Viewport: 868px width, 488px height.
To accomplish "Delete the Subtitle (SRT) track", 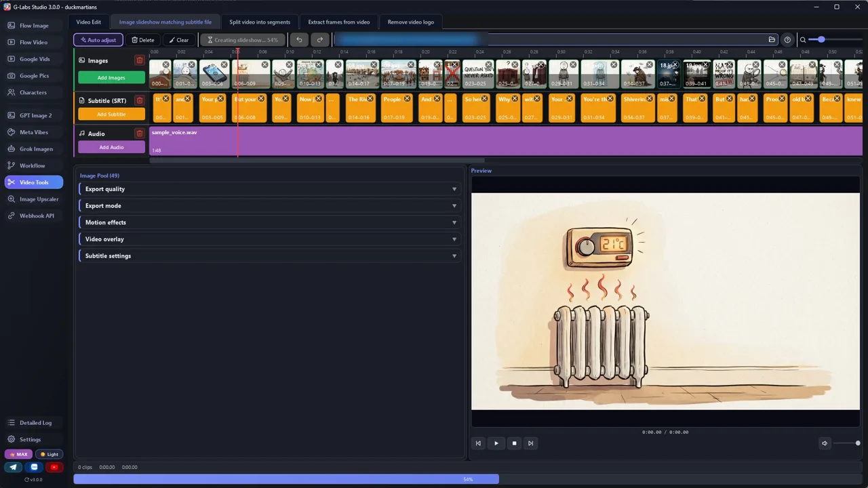I will [x=140, y=100].
